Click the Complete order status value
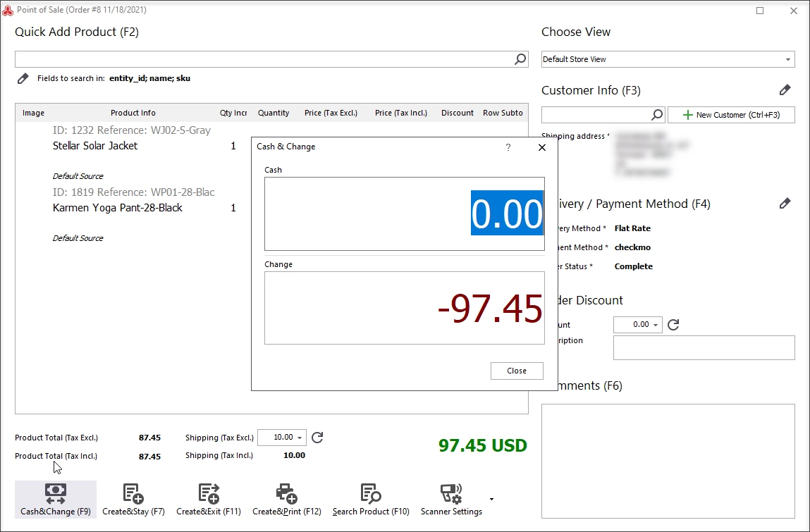810x532 pixels. 633,266
